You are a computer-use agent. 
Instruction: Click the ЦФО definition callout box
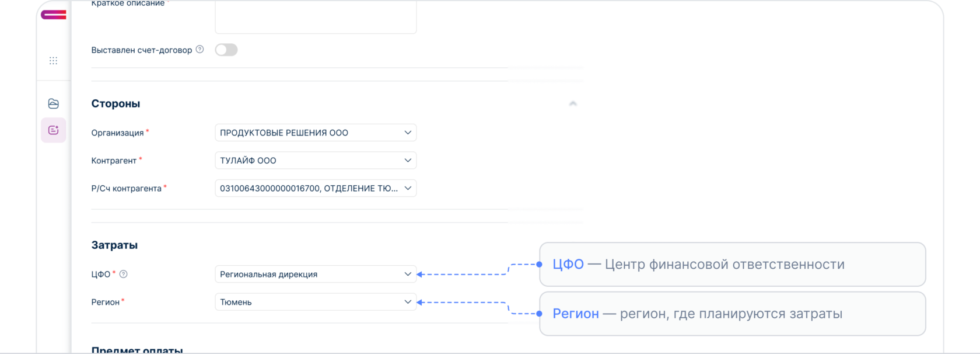coord(732,265)
